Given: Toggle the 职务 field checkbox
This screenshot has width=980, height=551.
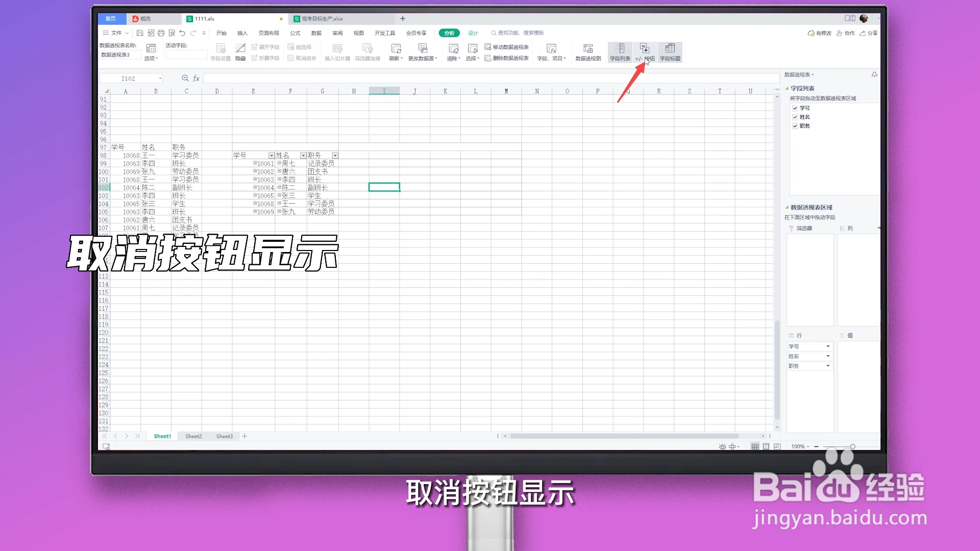Looking at the screenshot, I should [x=795, y=126].
